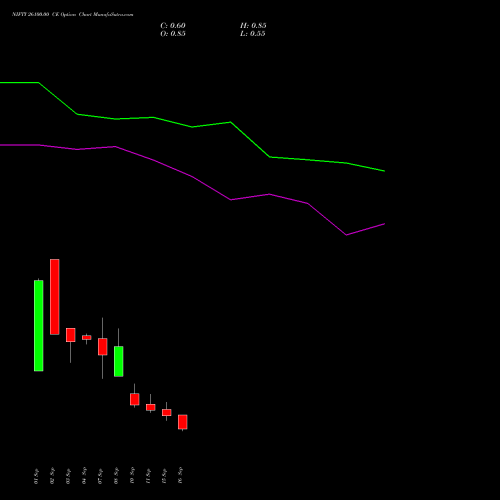Click the '01 Sep' date label

coord(36,476)
